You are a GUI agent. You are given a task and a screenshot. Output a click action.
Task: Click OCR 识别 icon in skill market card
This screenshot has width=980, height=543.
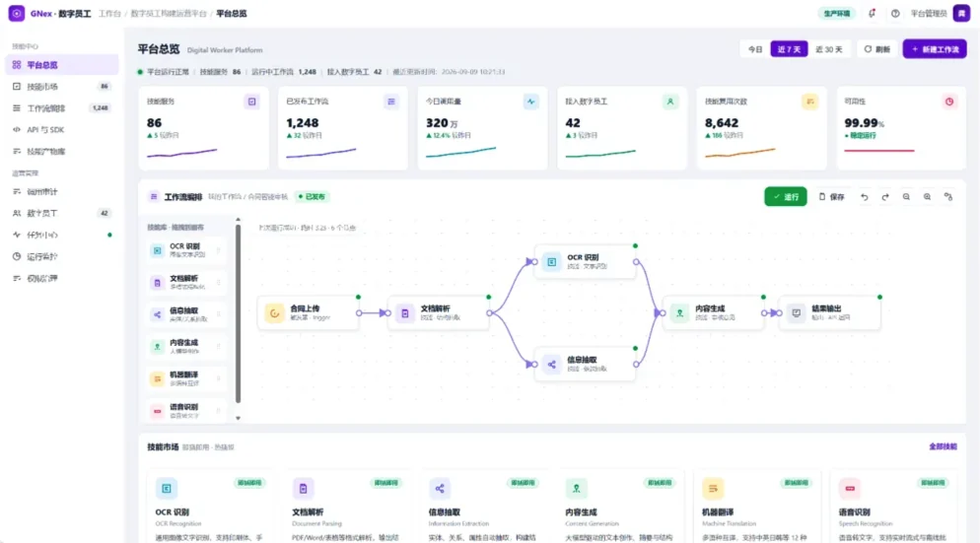[167, 489]
